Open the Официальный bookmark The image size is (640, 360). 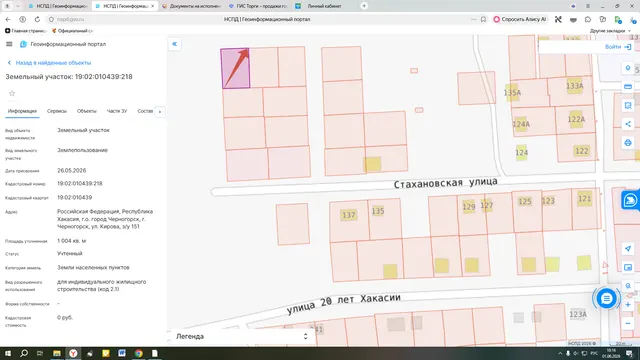(x=72, y=31)
